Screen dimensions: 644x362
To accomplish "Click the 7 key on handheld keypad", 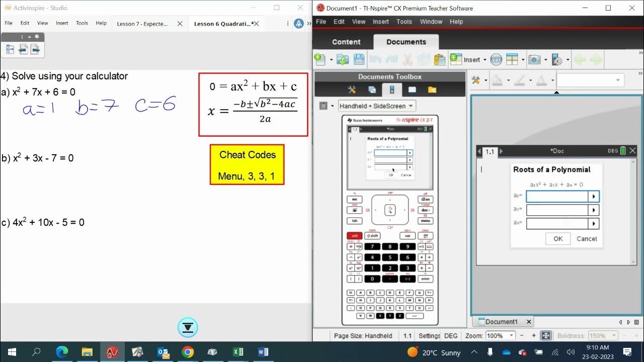I will click(x=372, y=247).
